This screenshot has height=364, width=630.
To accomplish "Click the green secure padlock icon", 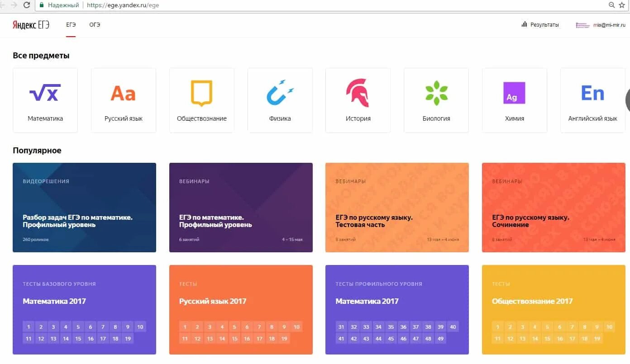I will coord(42,5).
